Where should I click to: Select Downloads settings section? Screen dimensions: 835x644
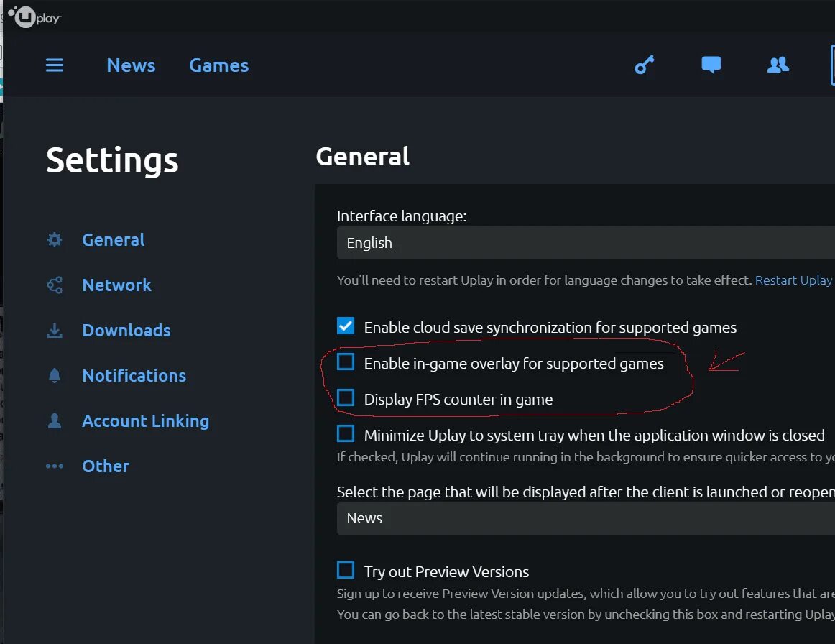126,330
